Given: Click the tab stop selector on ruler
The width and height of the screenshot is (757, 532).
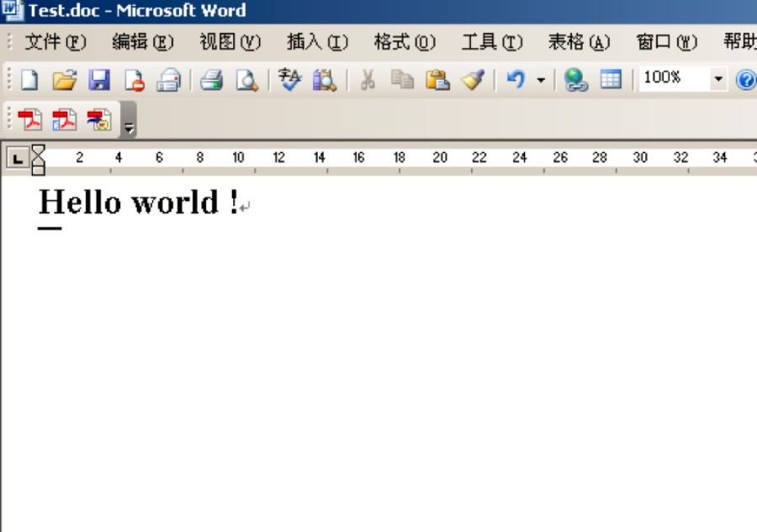Looking at the screenshot, I should (x=18, y=158).
